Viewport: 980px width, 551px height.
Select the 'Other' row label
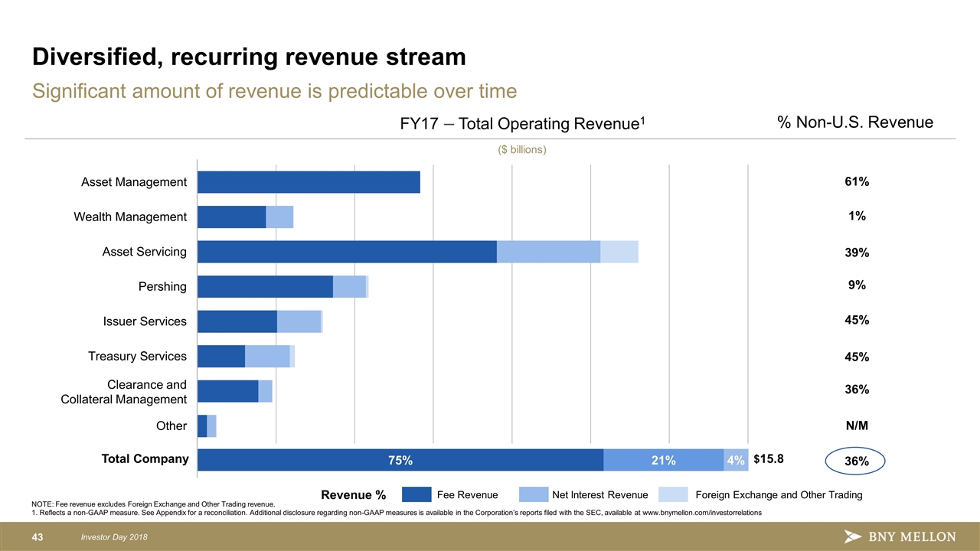pos(171,426)
